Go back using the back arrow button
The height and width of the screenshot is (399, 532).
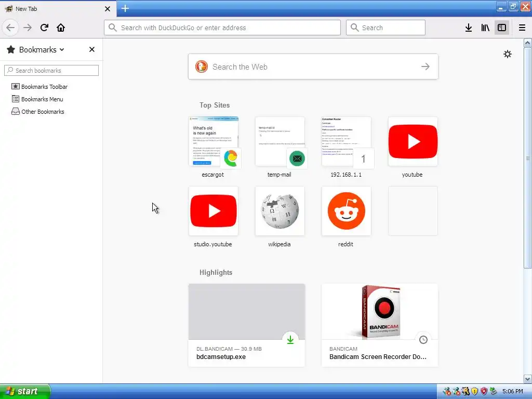pyautogui.click(x=10, y=28)
